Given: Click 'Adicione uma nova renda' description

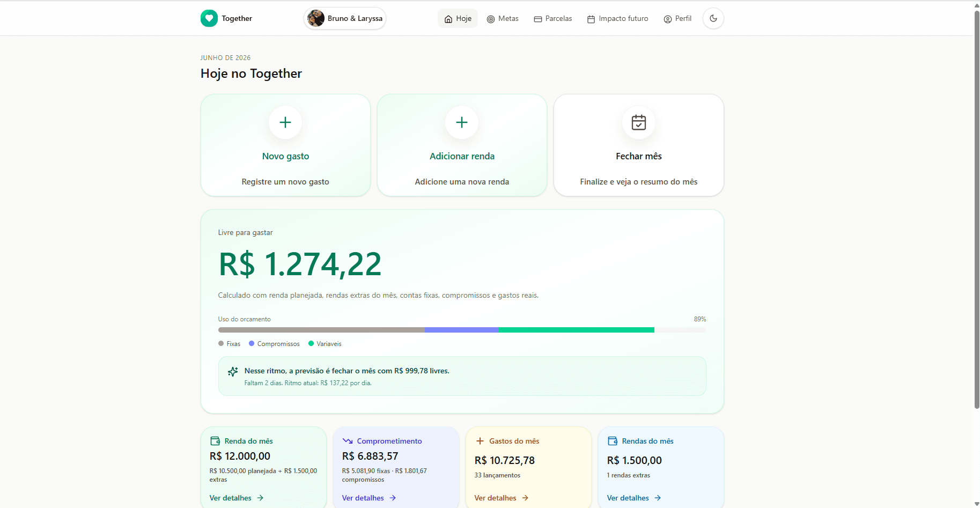Looking at the screenshot, I should (462, 182).
